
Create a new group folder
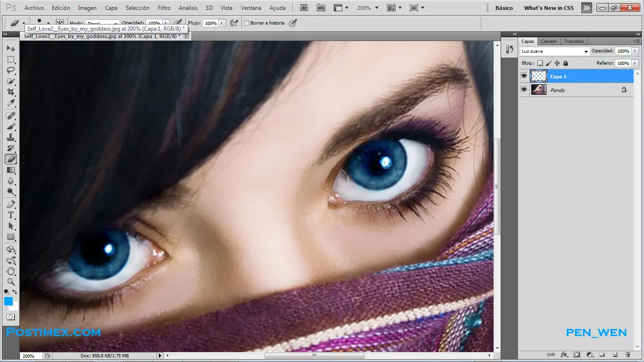[x=602, y=354]
